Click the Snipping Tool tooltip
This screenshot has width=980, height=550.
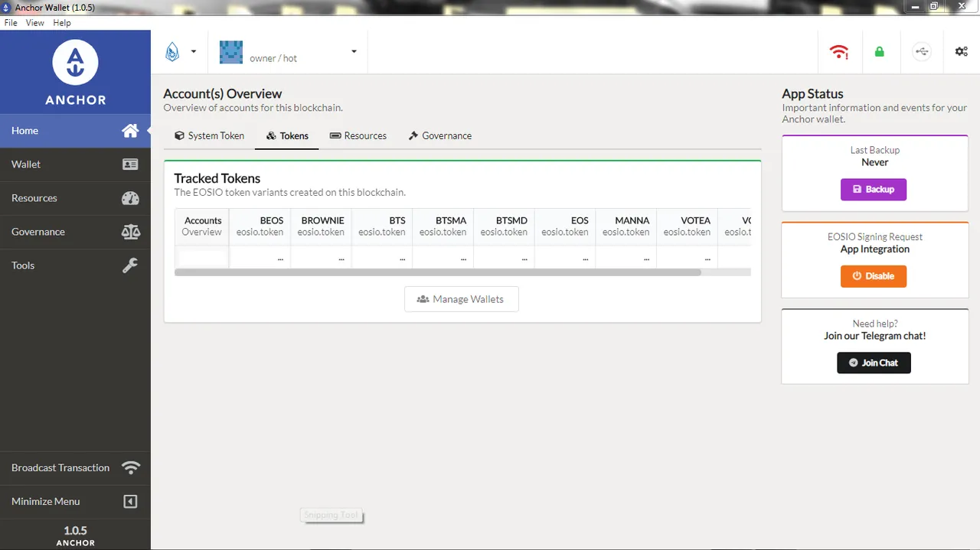tap(331, 516)
